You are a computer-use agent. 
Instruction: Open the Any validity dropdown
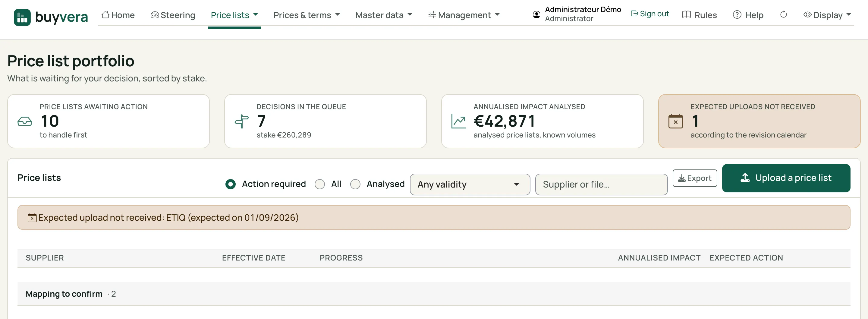[470, 185]
